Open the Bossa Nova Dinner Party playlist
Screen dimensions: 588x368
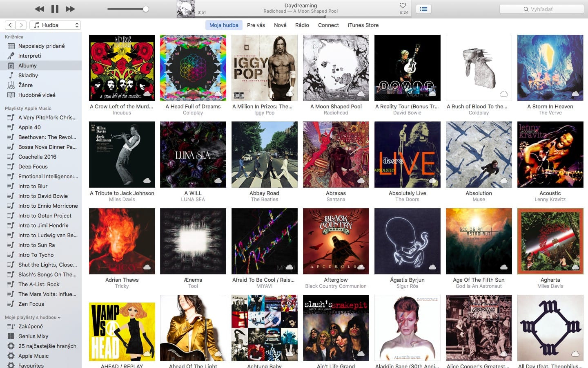click(41, 147)
